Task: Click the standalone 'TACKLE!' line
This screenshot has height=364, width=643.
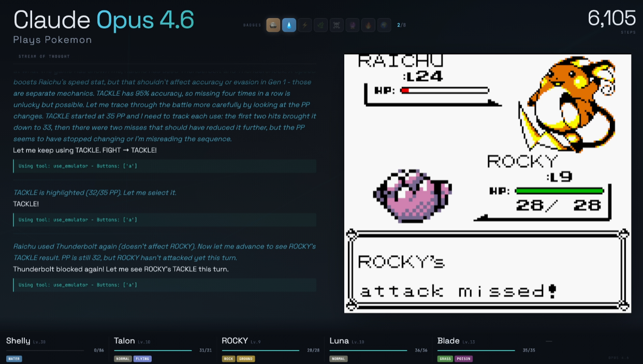Action: click(x=26, y=204)
